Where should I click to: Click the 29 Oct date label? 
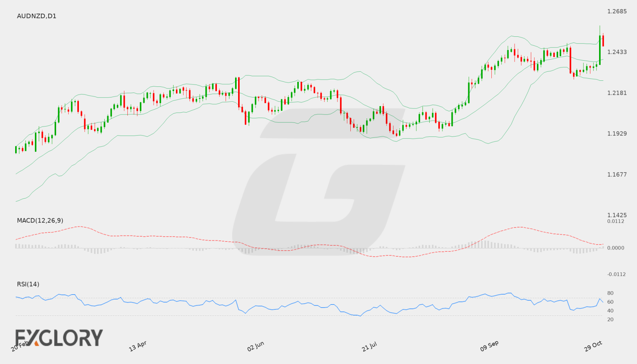tap(593, 346)
